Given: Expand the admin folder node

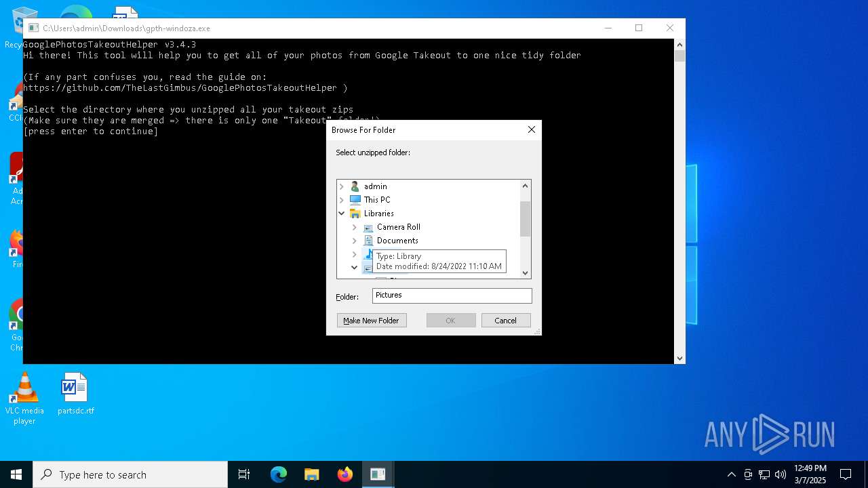Looking at the screenshot, I should point(342,186).
